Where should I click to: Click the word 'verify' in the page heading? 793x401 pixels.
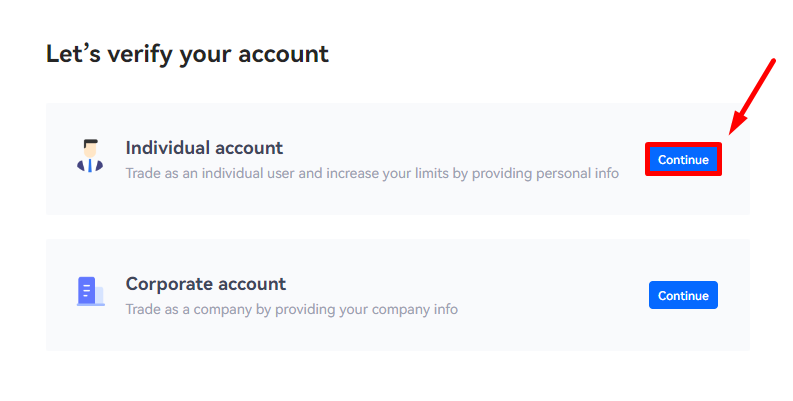click(x=140, y=55)
